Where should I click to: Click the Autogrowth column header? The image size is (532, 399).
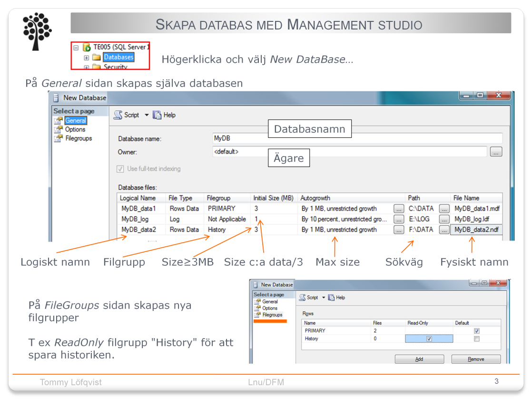[352, 198]
